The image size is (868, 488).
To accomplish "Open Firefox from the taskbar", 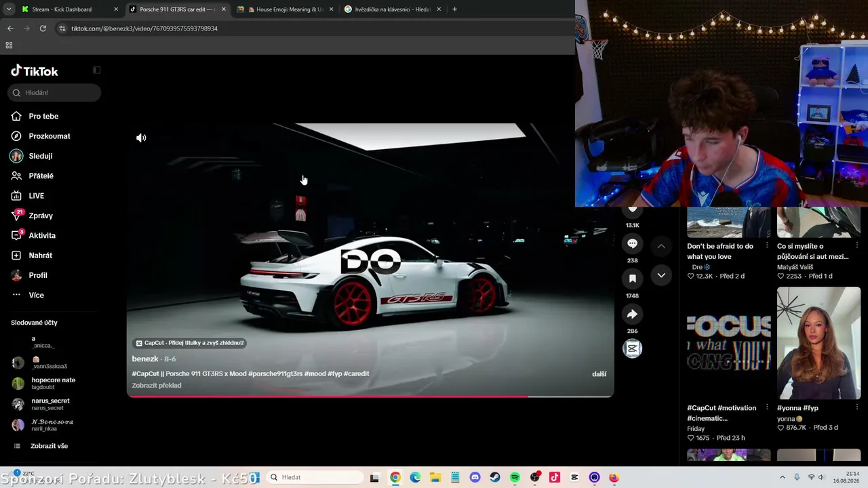I will (614, 478).
